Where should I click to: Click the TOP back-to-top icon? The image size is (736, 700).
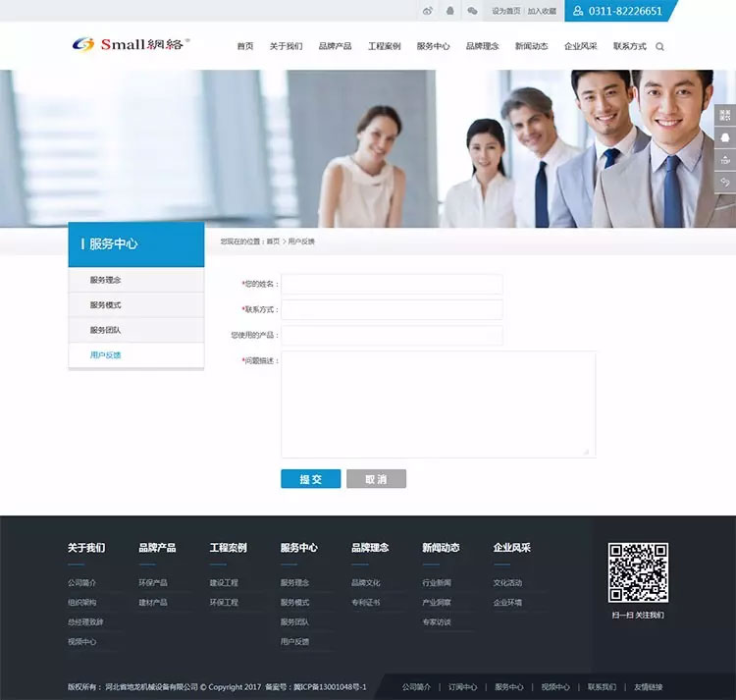coord(725,160)
